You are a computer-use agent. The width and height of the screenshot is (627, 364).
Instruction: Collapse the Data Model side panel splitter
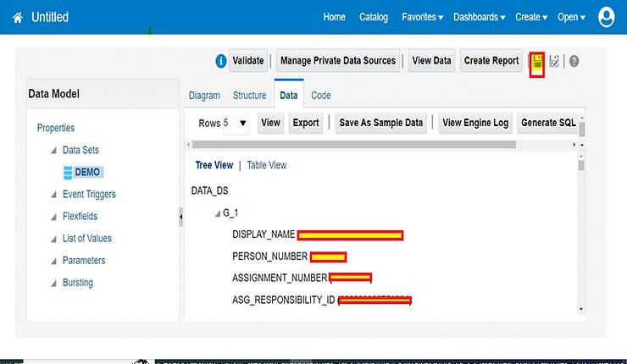[180, 218]
